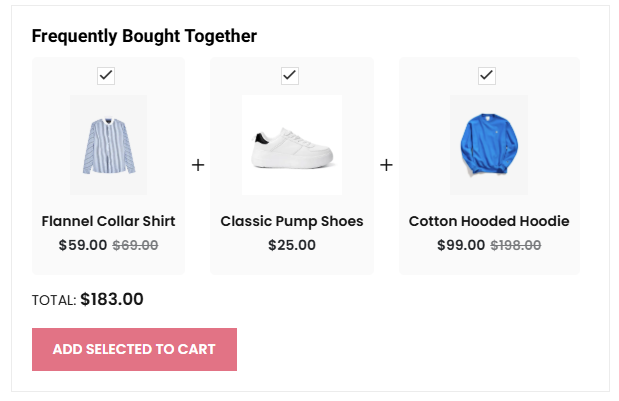Open the Cotton Hooded Hoodie link
Screen dimensions: 619x401
point(489,221)
